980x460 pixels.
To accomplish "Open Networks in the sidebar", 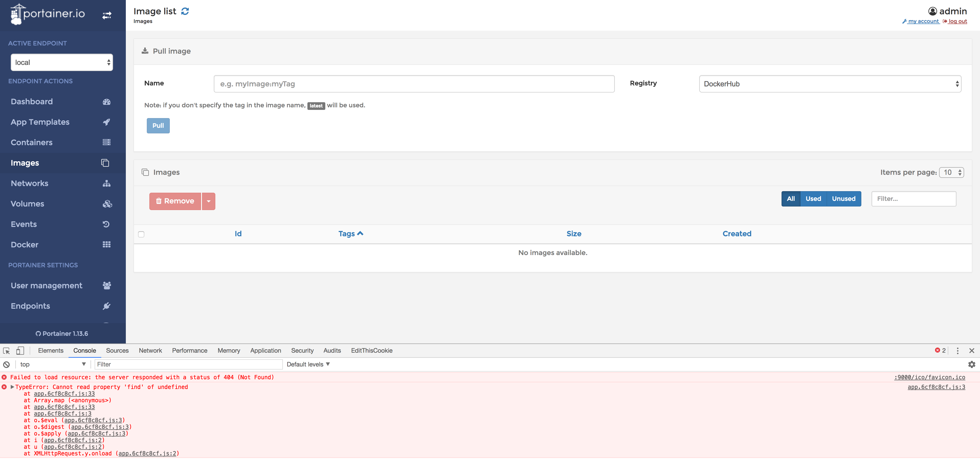I will 63,183.
